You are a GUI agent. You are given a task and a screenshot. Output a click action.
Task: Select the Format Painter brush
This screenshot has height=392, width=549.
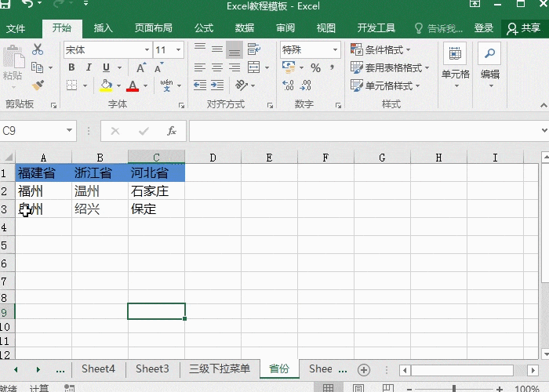click(x=38, y=85)
